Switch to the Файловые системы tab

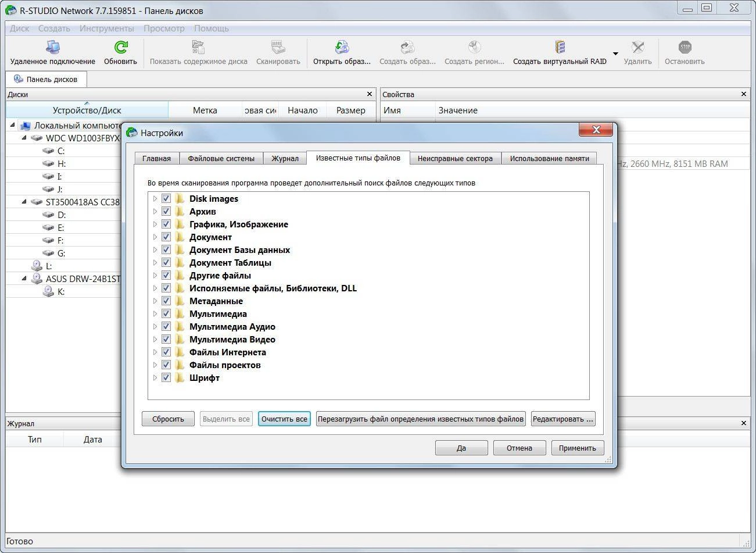(221, 158)
